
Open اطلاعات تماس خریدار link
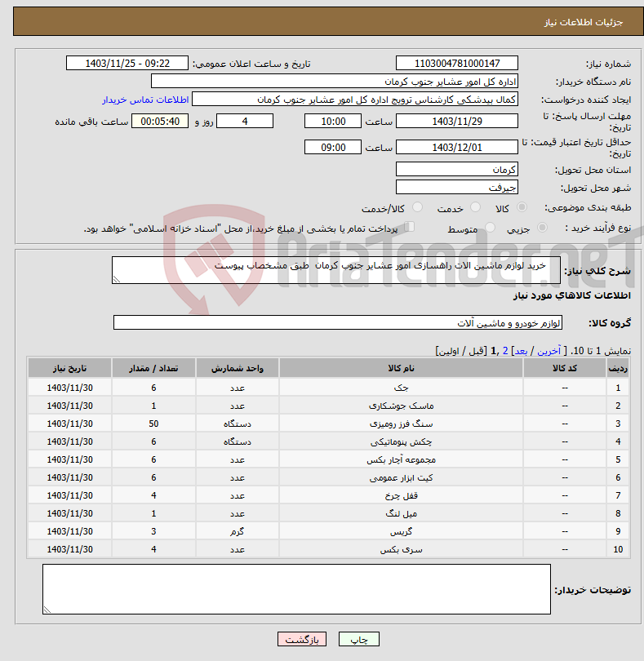point(145,100)
